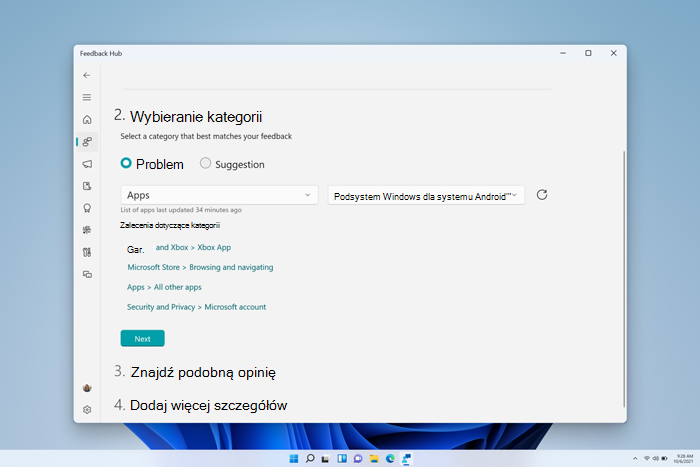Open the icon below Achievements in sidebar
This screenshot has height=467, width=700.
tap(87, 230)
